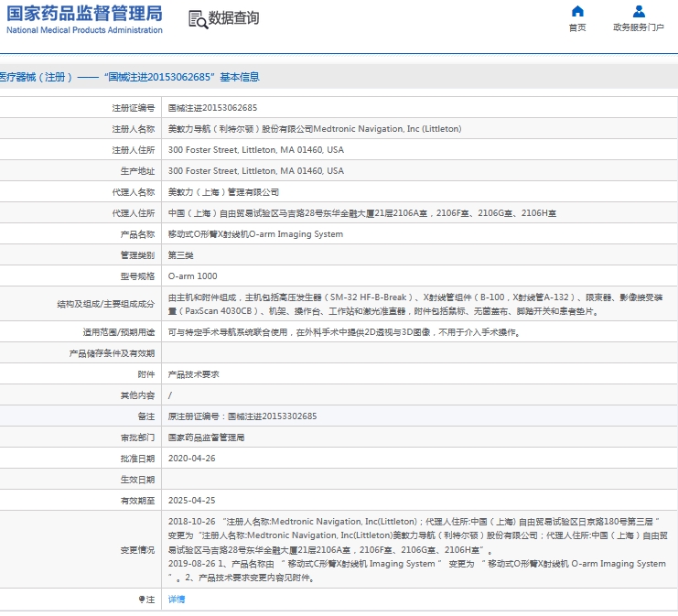Click the 结构及组成/主要组成成分 row label

point(105,304)
